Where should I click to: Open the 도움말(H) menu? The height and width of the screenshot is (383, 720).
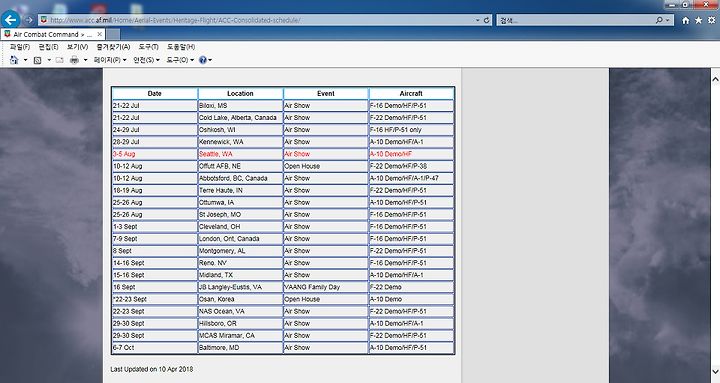181,47
